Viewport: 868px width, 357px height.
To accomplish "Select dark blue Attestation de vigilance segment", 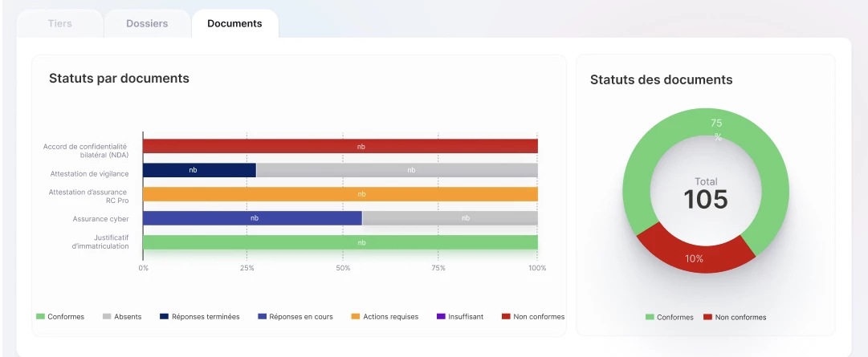I will (199, 170).
